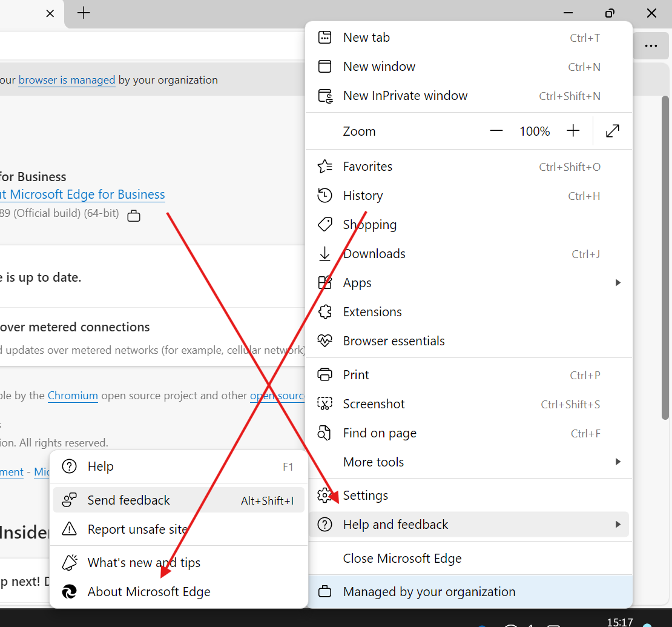Enter full screen using the zoom expand icon
Image resolution: width=672 pixels, height=627 pixels.
(613, 131)
